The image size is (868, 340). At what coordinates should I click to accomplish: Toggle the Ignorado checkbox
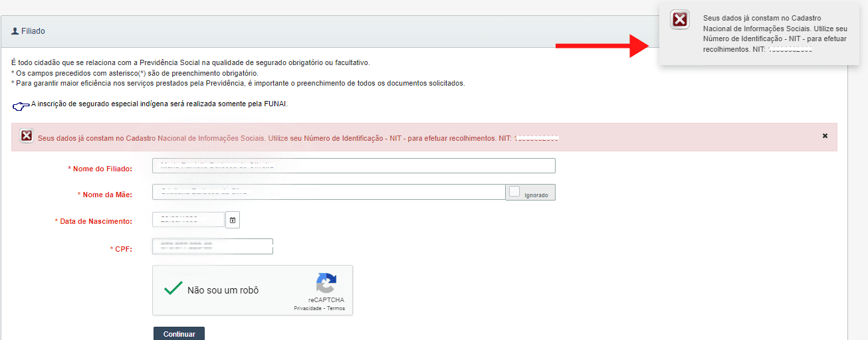[514, 191]
